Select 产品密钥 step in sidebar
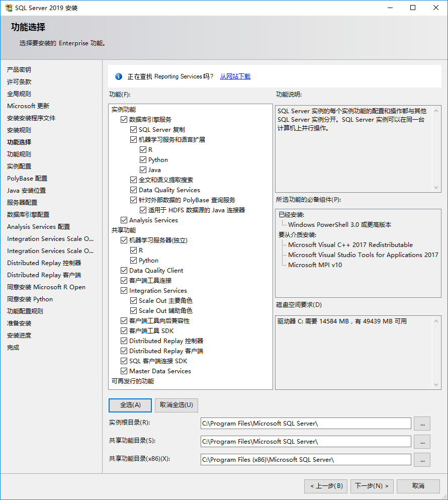 tap(19, 70)
